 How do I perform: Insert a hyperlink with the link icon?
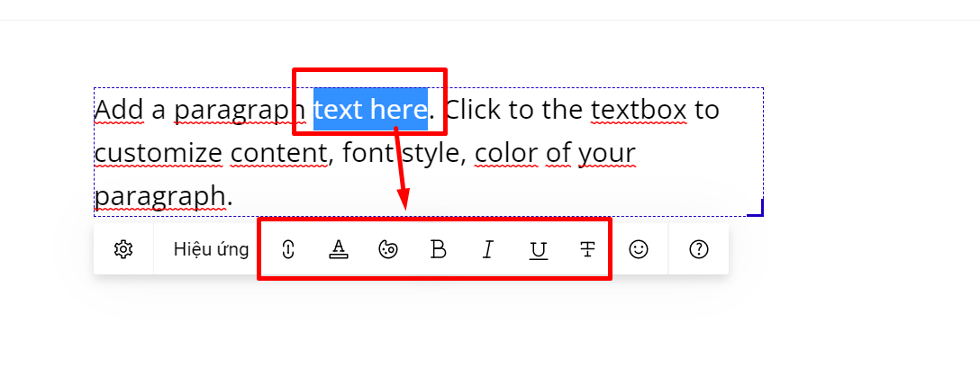[288, 249]
